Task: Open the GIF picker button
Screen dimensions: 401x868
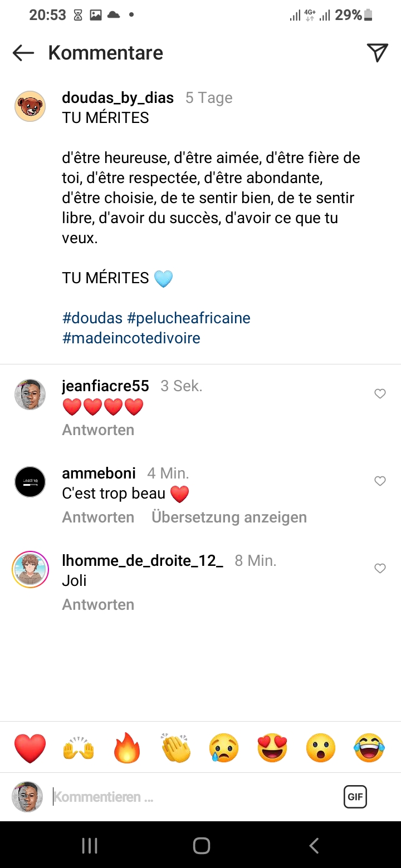Action: pos(355,797)
